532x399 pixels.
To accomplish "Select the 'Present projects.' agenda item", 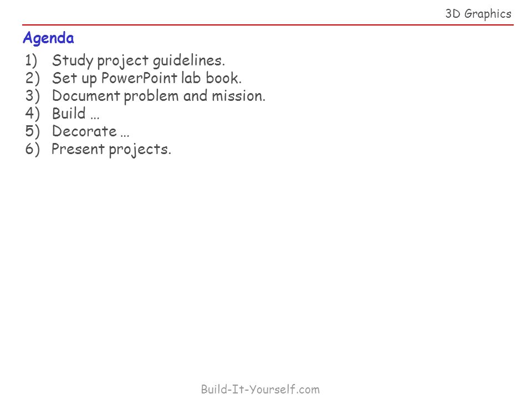I will point(111,149).
